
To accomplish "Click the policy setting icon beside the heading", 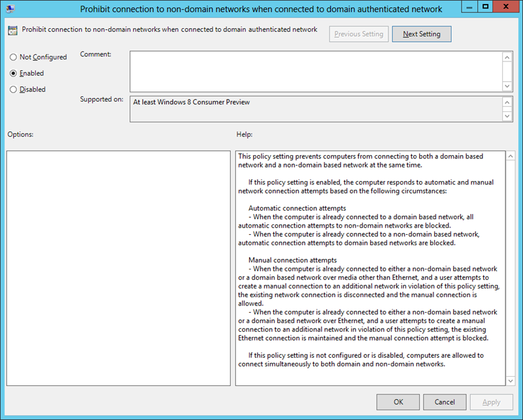I will 12,31.
